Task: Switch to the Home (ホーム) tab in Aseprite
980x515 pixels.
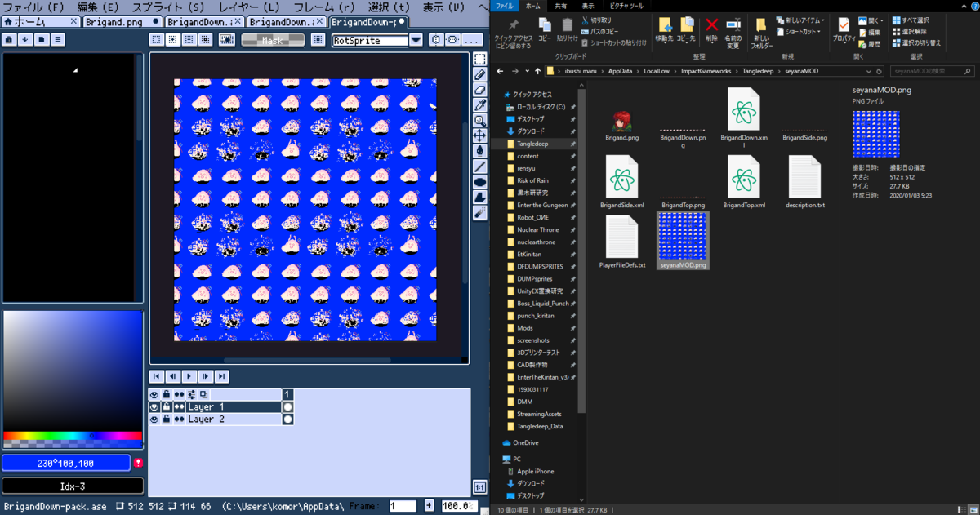Action: click(41, 21)
